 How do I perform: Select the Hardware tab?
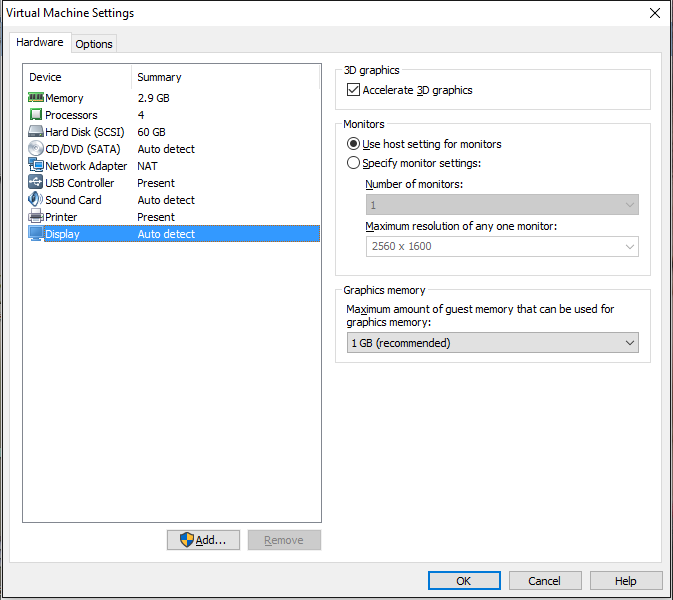click(40, 43)
